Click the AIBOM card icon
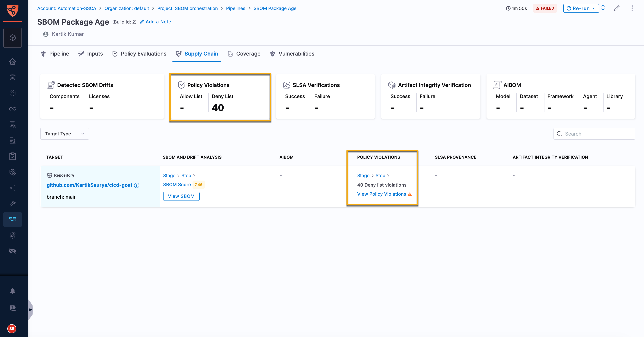Image resolution: width=644 pixels, height=337 pixels. pyautogui.click(x=497, y=85)
